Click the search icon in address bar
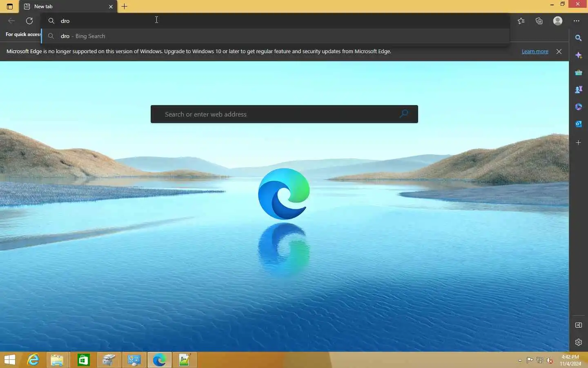The height and width of the screenshot is (368, 588). pyautogui.click(x=51, y=21)
